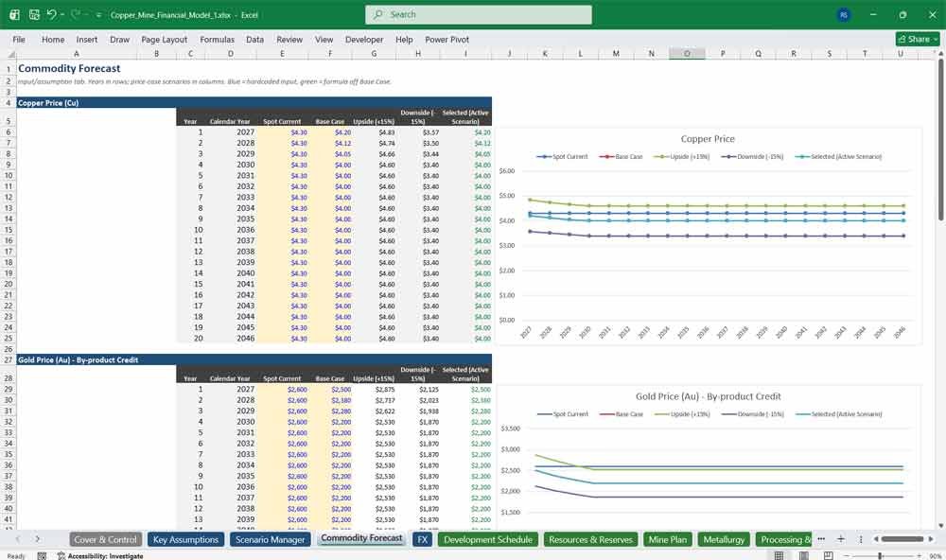Image resolution: width=946 pixels, height=560 pixels.
Task: Open Customize Quick Access Toolbar dropdown
Action: click(x=98, y=15)
